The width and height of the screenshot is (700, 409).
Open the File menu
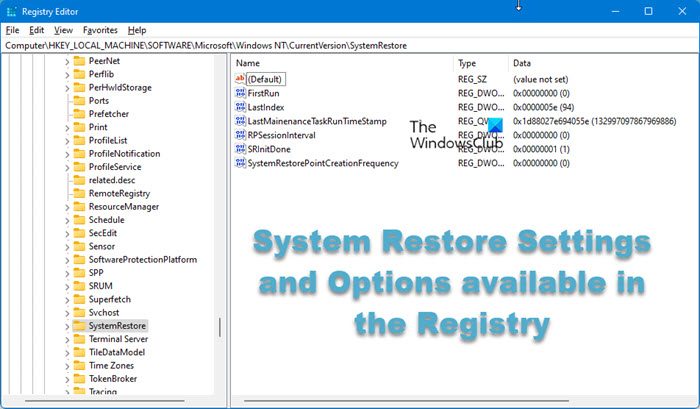tap(12, 30)
